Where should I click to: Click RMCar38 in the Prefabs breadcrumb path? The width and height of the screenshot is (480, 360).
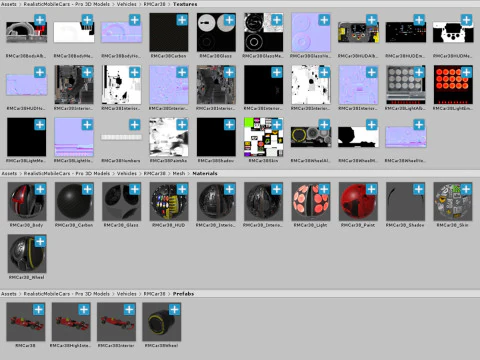tap(154, 294)
